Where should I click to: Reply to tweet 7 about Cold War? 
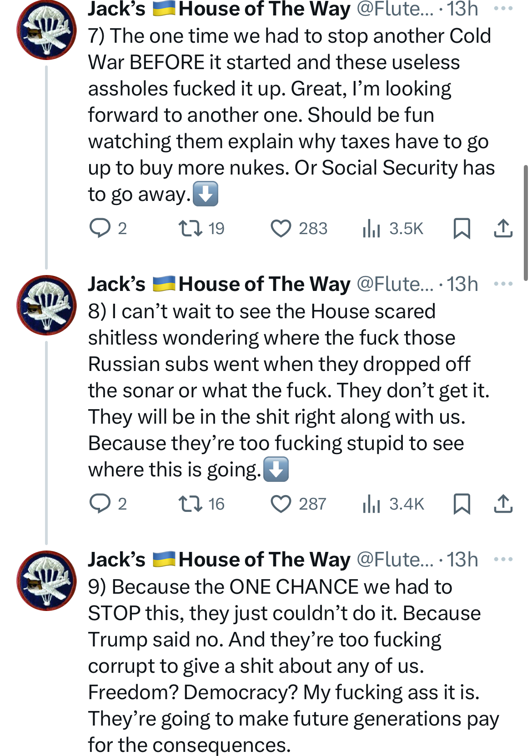[100, 228]
